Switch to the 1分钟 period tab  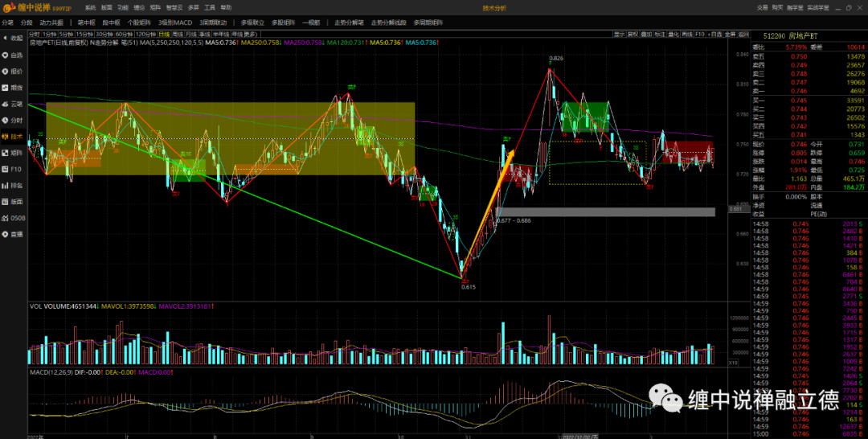click(50, 35)
